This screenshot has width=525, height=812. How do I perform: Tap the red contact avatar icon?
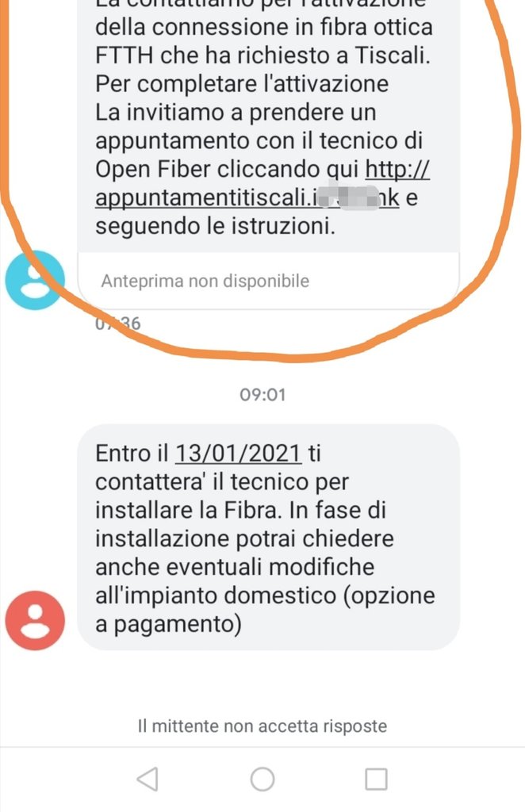pyautogui.click(x=35, y=620)
